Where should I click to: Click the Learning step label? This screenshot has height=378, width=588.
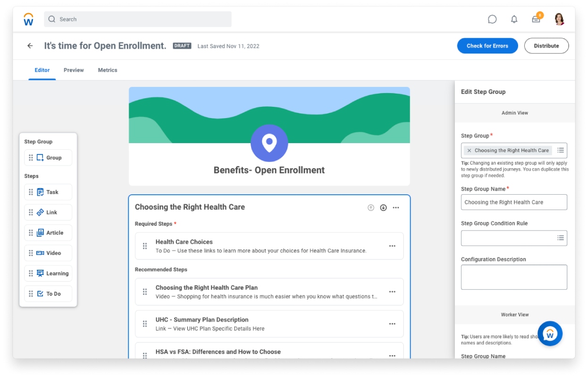tap(58, 274)
